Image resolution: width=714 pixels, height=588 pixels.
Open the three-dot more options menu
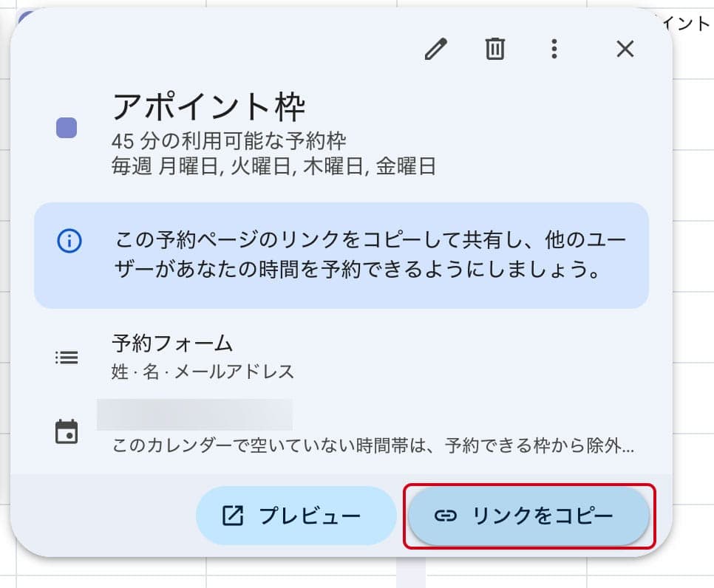[554, 49]
